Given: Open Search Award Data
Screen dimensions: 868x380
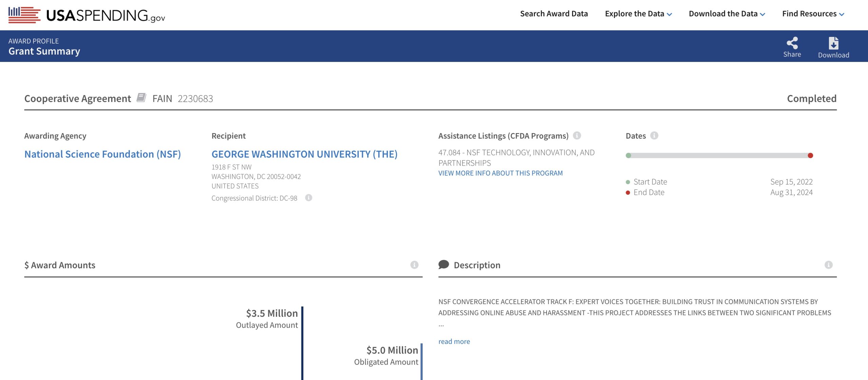Looking at the screenshot, I should pyautogui.click(x=554, y=14).
